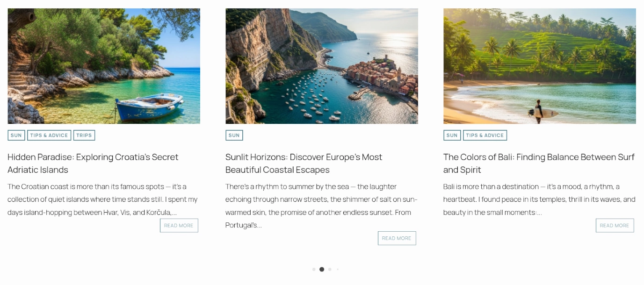Open the Croatia boat beach thumbnail image

point(104,66)
